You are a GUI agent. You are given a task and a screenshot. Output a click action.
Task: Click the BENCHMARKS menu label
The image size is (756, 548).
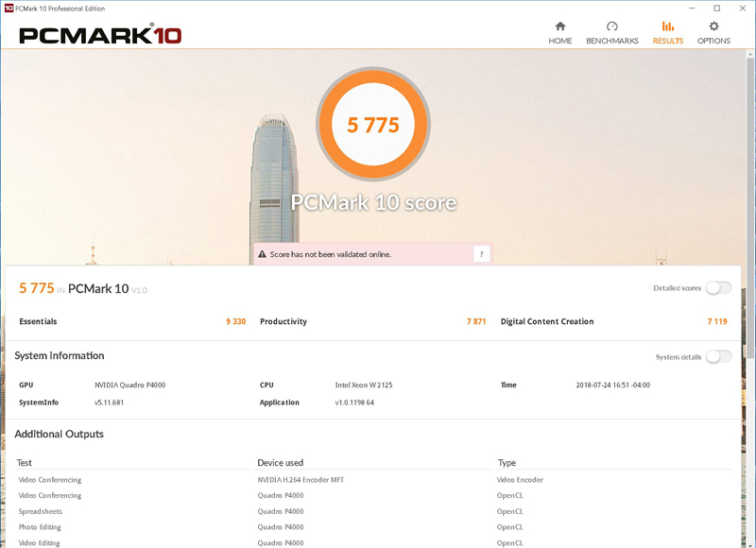pos(611,41)
